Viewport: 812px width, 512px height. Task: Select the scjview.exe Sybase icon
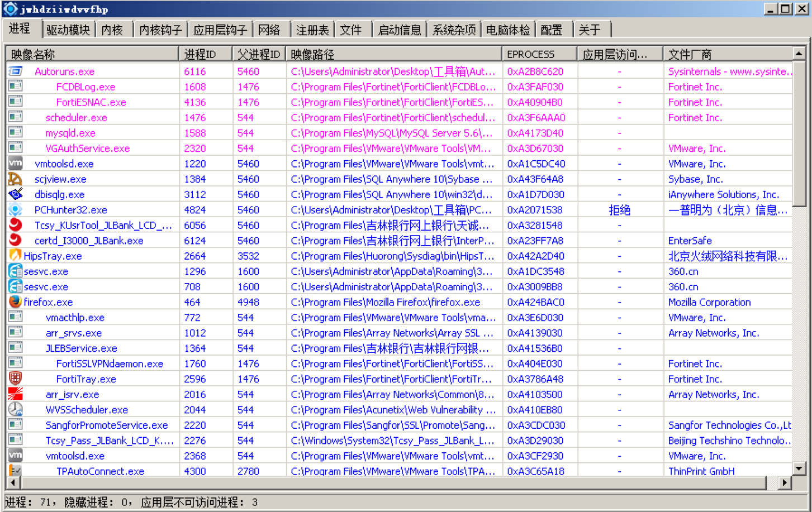pos(16,179)
